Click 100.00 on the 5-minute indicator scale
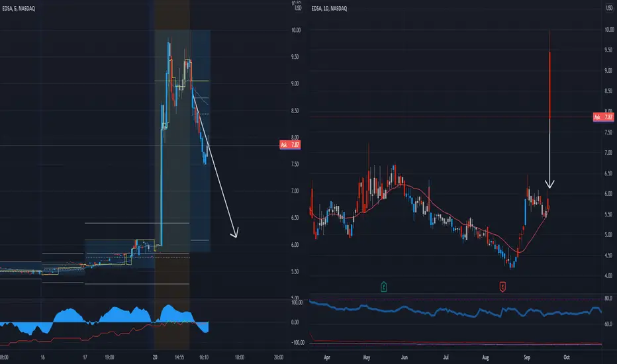 pos(297,302)
